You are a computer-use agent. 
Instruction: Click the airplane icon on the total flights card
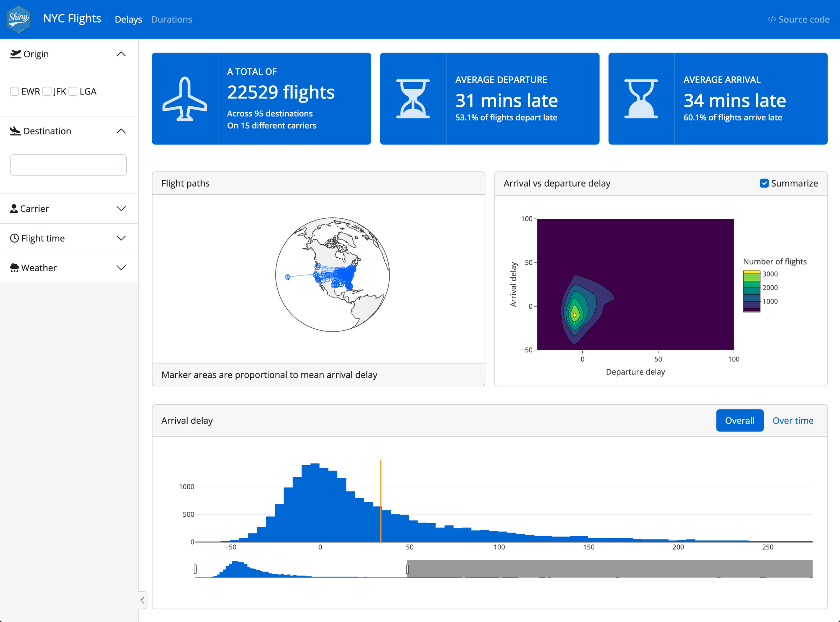coord(185,99)
